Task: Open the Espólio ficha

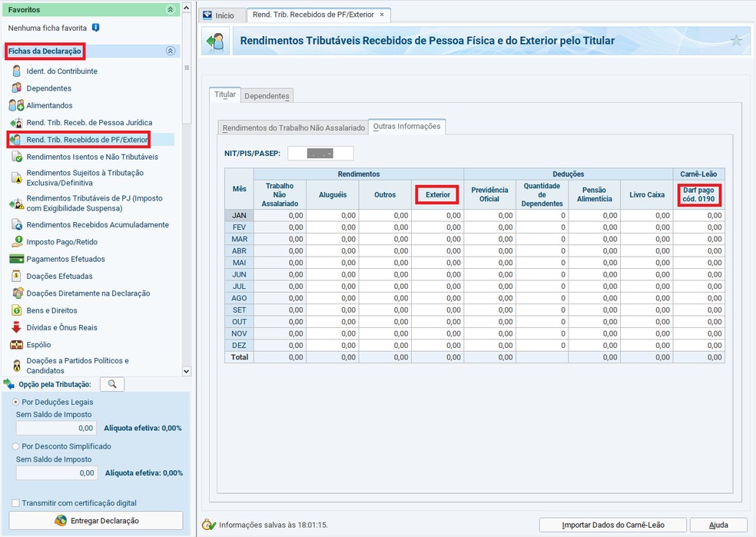Action: [38, 345]
